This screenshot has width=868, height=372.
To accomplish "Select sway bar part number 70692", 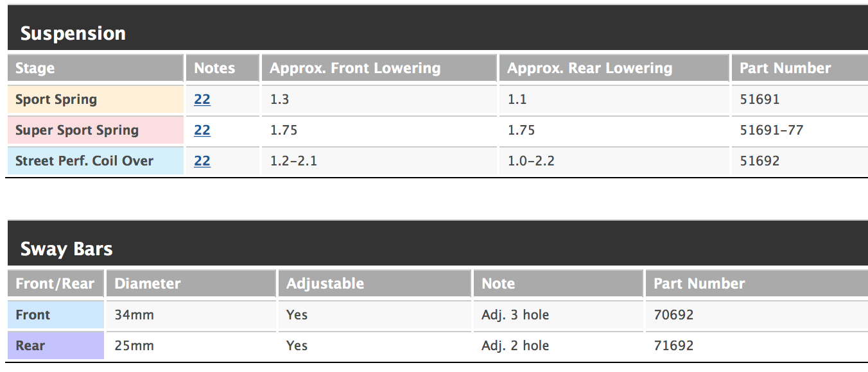I will (673, 315).
